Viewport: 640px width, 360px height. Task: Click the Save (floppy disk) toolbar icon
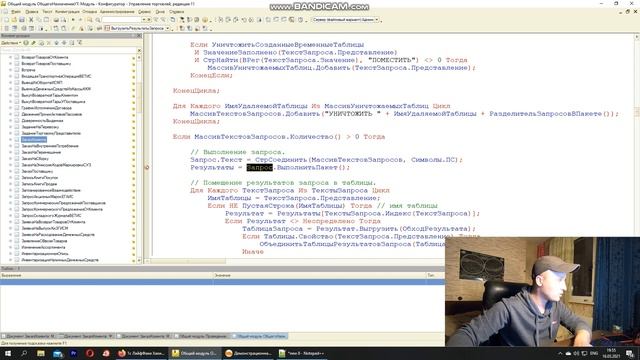22,20
